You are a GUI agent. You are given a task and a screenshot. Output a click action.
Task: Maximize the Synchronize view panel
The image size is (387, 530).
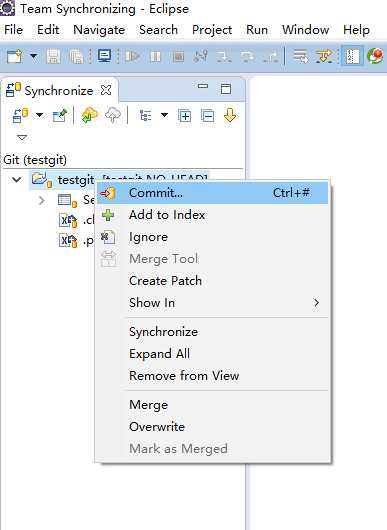[x=226, y=89]
